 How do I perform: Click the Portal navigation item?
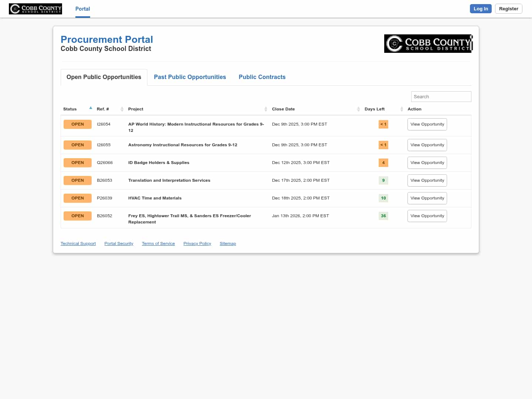[83, 9]
